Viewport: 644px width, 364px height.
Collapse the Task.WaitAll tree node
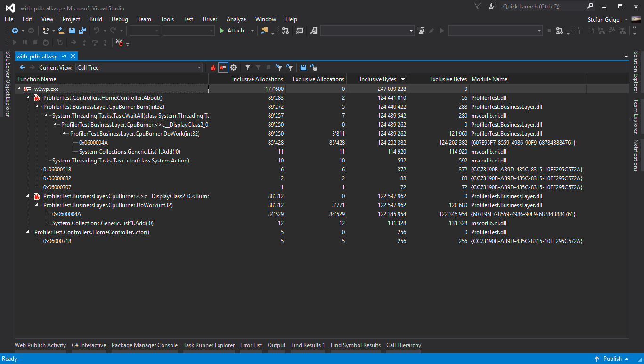46,115
